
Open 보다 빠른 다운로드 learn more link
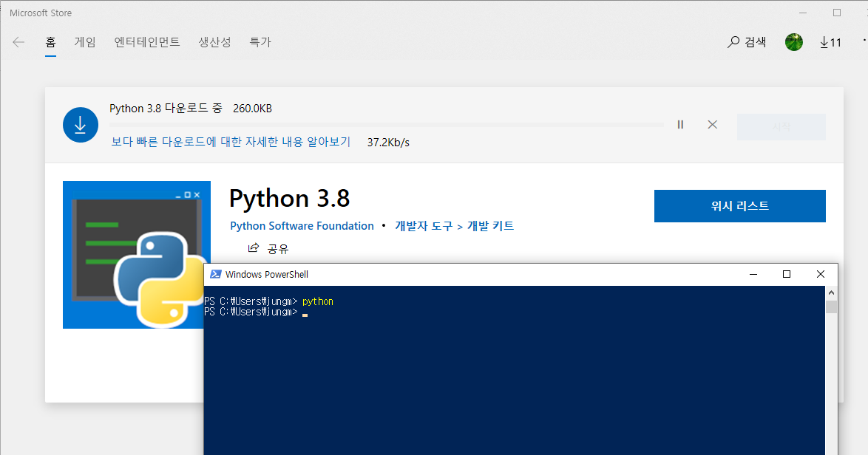pyautogui.click(x=231, y=142)
